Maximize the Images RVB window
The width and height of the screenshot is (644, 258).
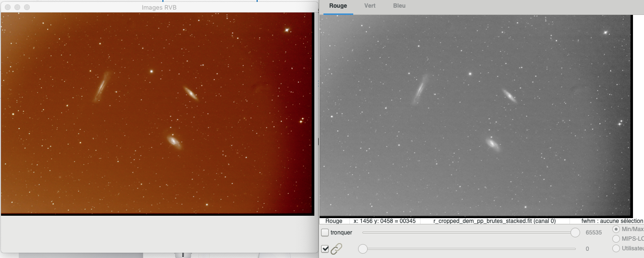(x=27, y=7)
